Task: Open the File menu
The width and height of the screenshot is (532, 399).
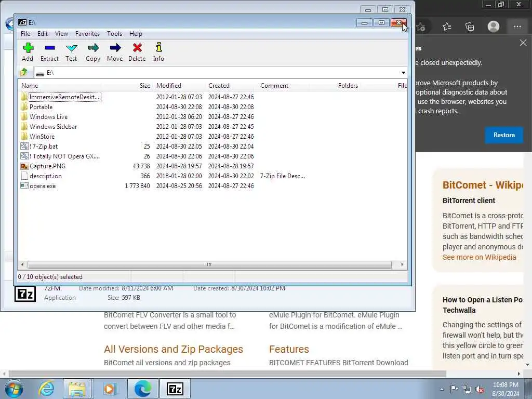Action: coord(25,34)
